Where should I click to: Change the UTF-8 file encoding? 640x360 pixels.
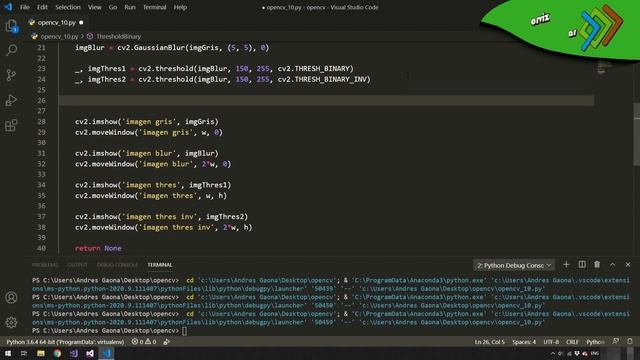pyautogui.click(x=551, y=342)
